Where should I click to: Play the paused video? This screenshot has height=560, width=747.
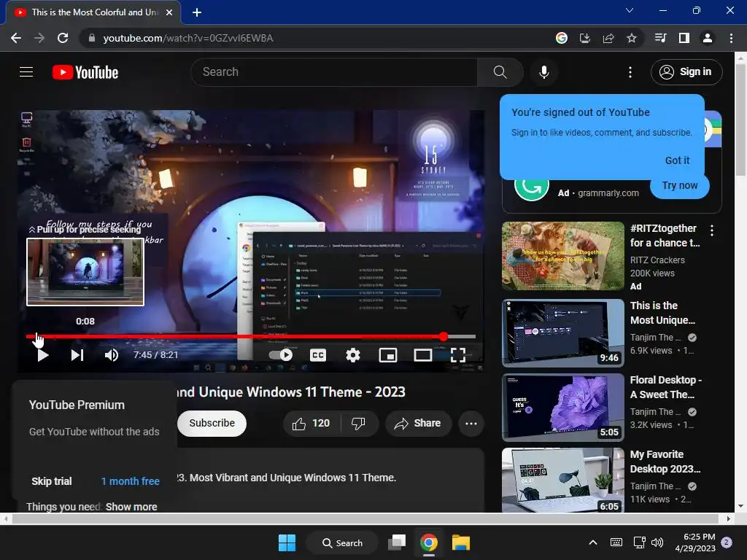[42, 355]
